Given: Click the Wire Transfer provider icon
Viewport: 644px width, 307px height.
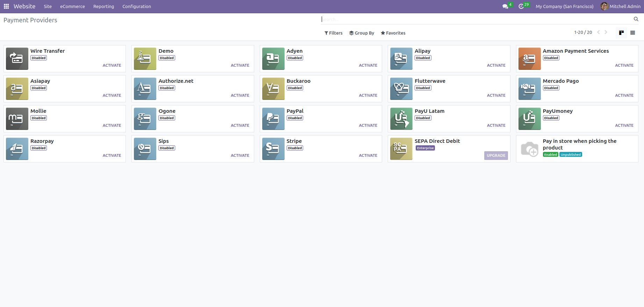Looking at the screenshot, I should [x=17, y=59].
